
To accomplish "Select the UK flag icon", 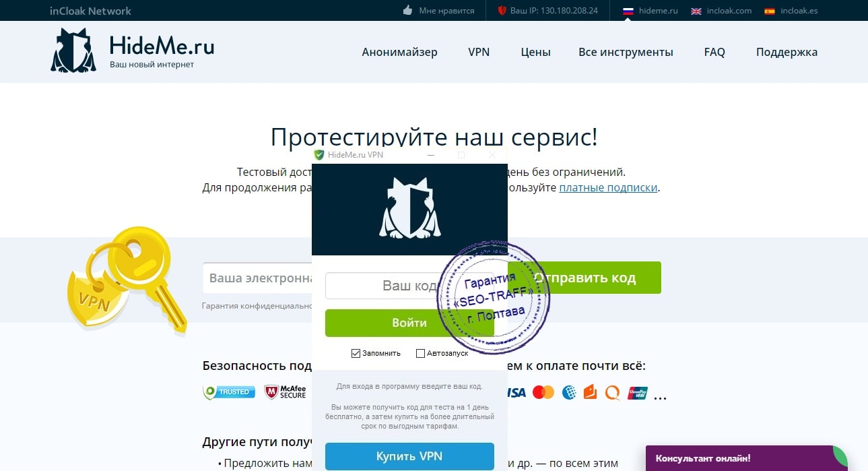I will 696,11.
